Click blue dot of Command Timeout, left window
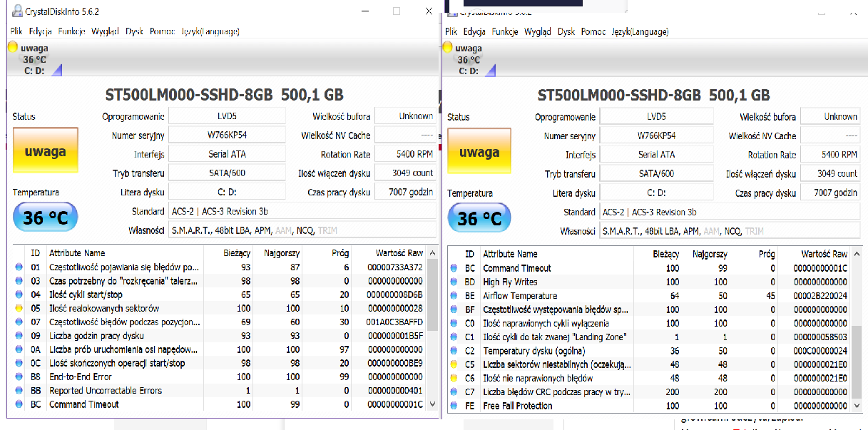The image size is (868, 430). coord(20,404)
